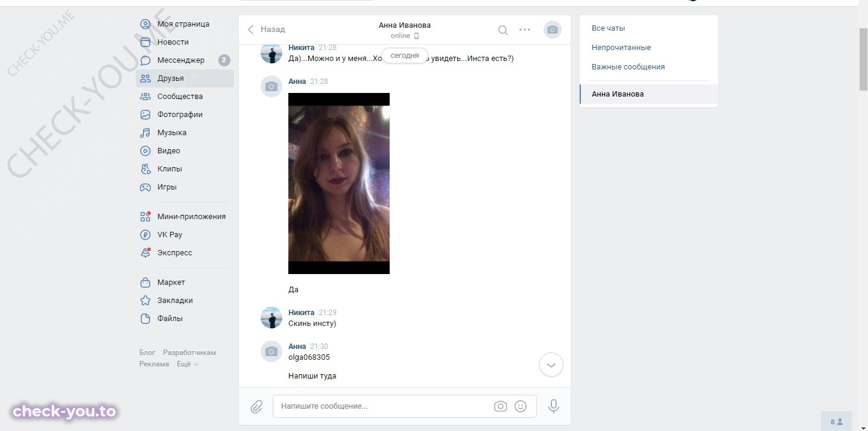Show Все чаты filter
868x431 pixels.
tap(608, 28)
